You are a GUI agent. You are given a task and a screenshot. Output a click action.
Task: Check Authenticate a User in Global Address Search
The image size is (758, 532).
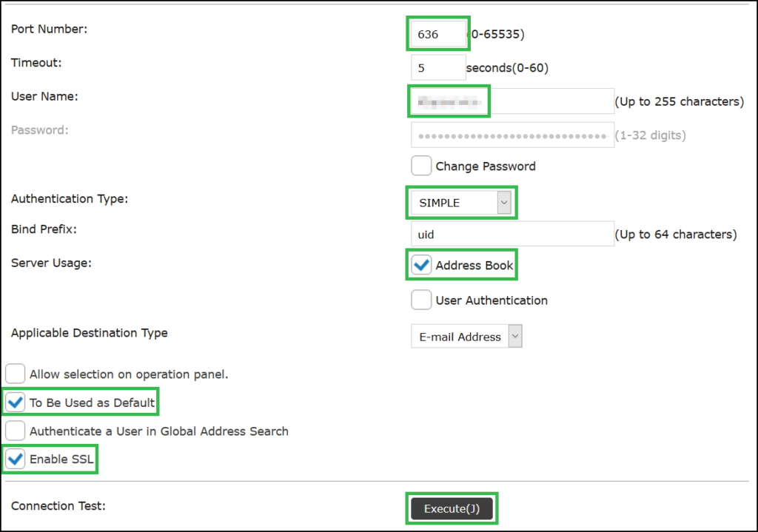click(x=15, y=430)
